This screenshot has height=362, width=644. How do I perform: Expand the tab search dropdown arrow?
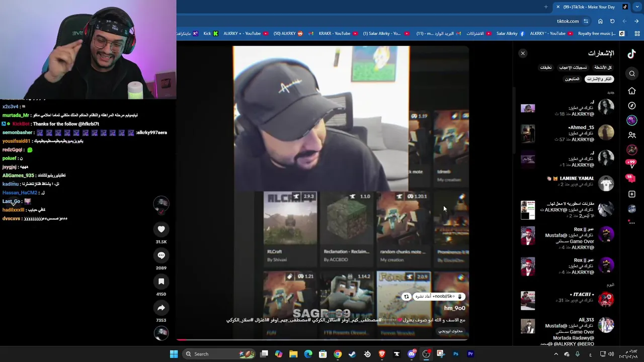coord(637,7)
